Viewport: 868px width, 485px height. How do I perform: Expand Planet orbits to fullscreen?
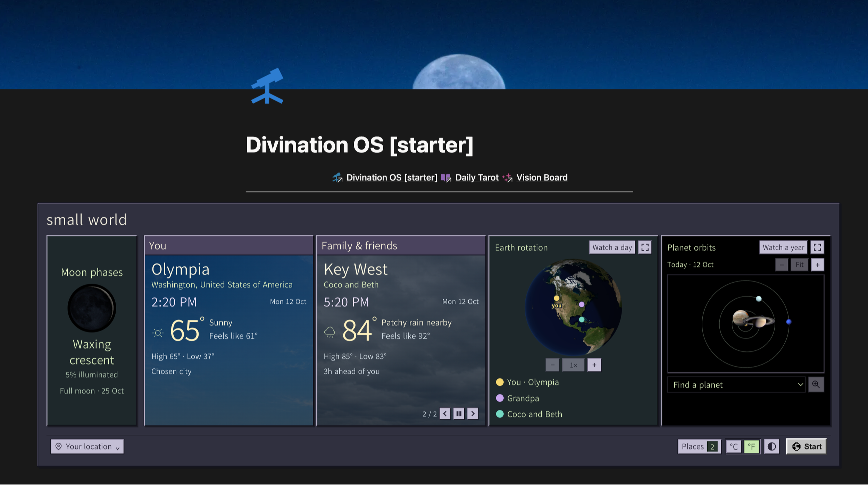pyautogui.click(x=817, y=247)
